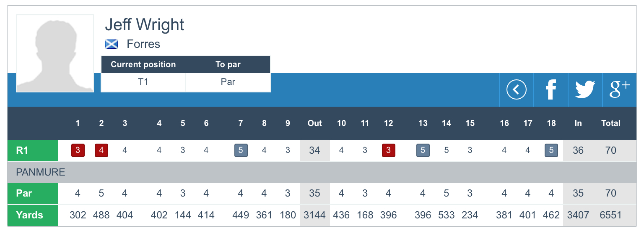Image resolution: width=644 pixels, height=231 pixels.
Task: Click the Scotland flag icon
Action: (111, 44)
